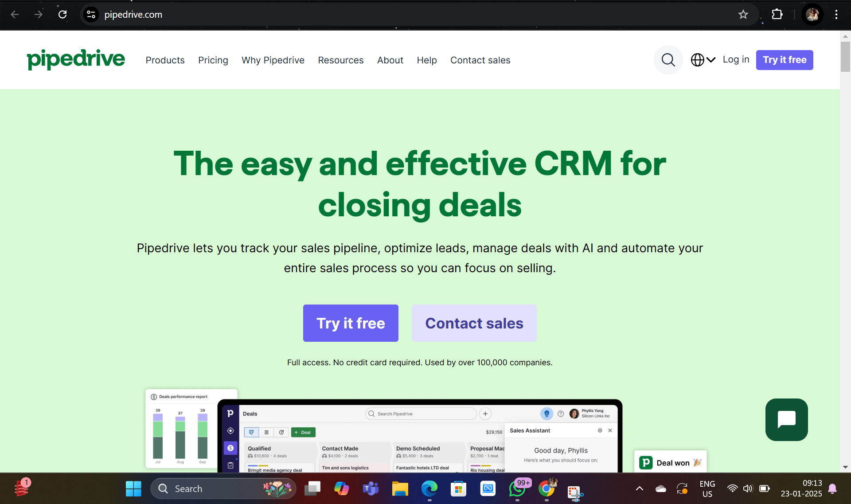Open the site search magnifier icon

pos(668,60)
